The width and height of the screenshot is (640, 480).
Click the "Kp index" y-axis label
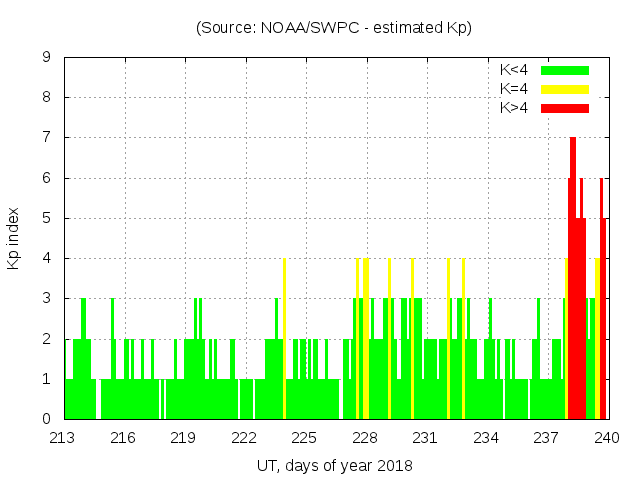point(14,238)
